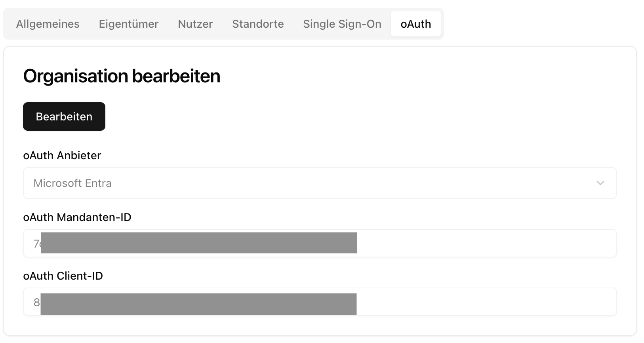Select the Standorte tab

(x=258, y=24)
